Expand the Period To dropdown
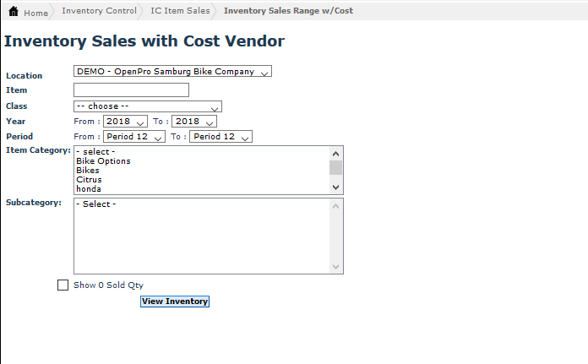 [220, 137]
